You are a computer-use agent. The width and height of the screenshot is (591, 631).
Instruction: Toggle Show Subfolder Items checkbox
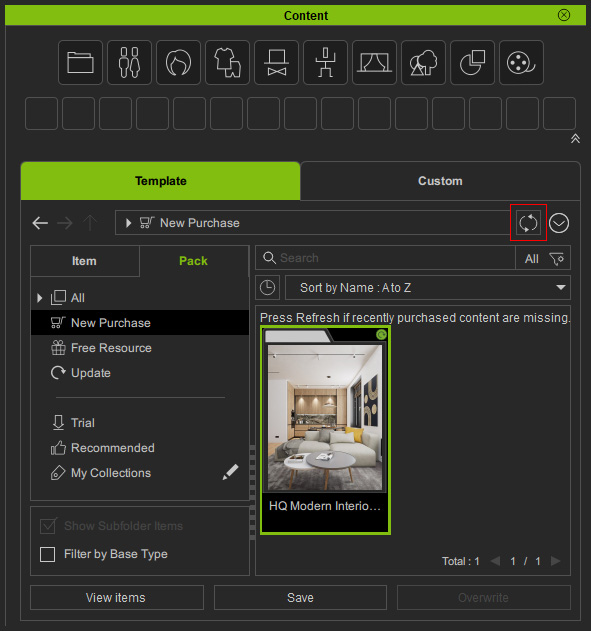coord(48,526)
